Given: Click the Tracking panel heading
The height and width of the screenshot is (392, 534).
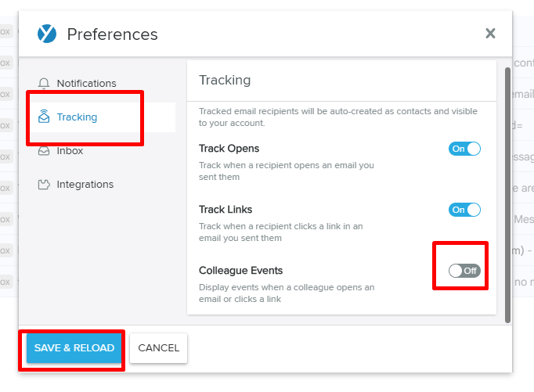Looking at the screenshot, I should click(225, 80).
